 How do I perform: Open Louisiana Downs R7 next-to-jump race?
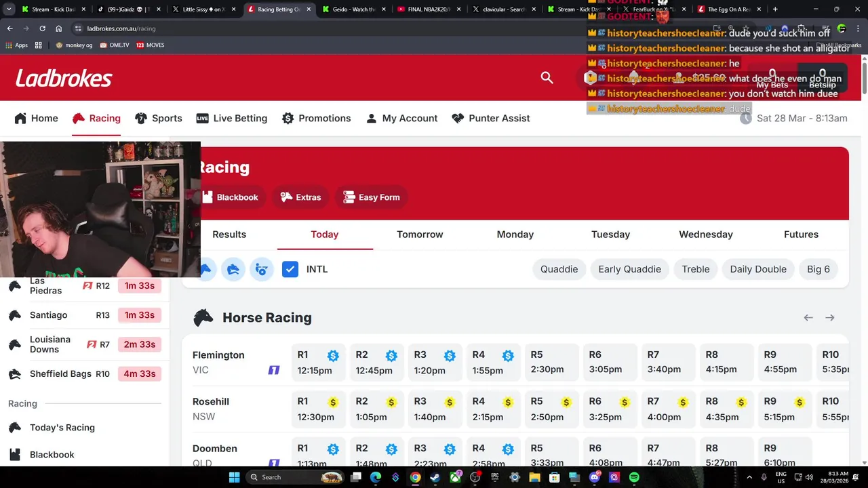pos(85,344)
